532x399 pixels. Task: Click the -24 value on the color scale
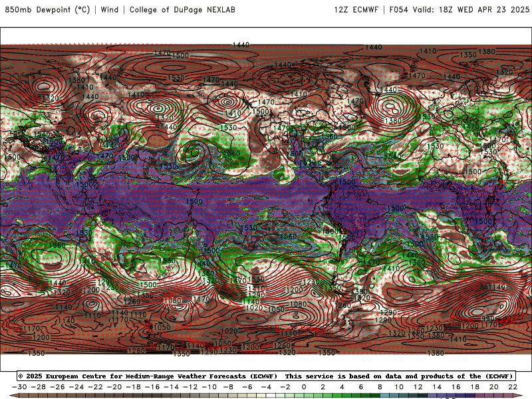pyautogui.click(x=76, y=387)
